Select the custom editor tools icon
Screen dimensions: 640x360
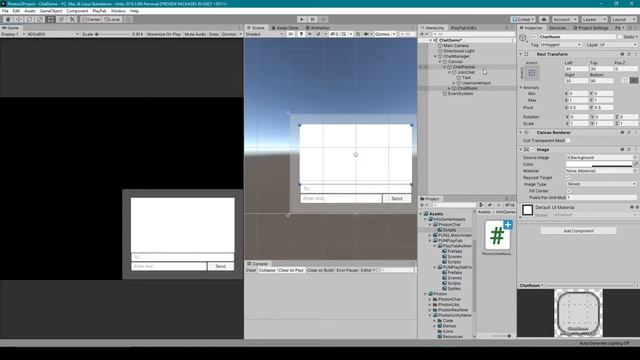click(72, 19)
